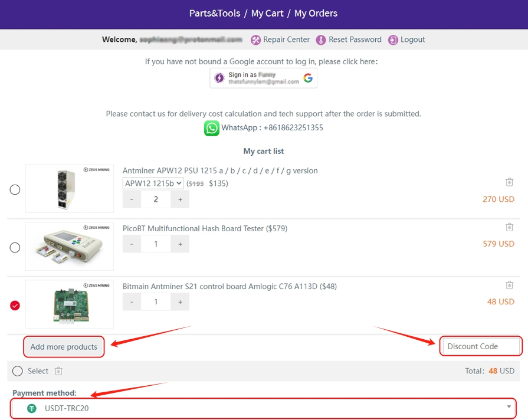This screenshot has width=528, height=420.
Task: Select the Antminer APW12 PSU radio button
Action: [x=15, y=189]
